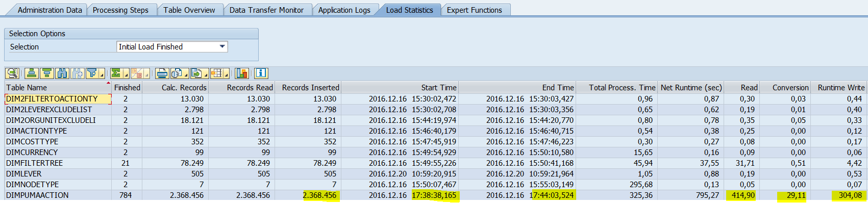868x203 pixels.
Task: Open the Details magnifier icon
Action: tap(12, 73)
